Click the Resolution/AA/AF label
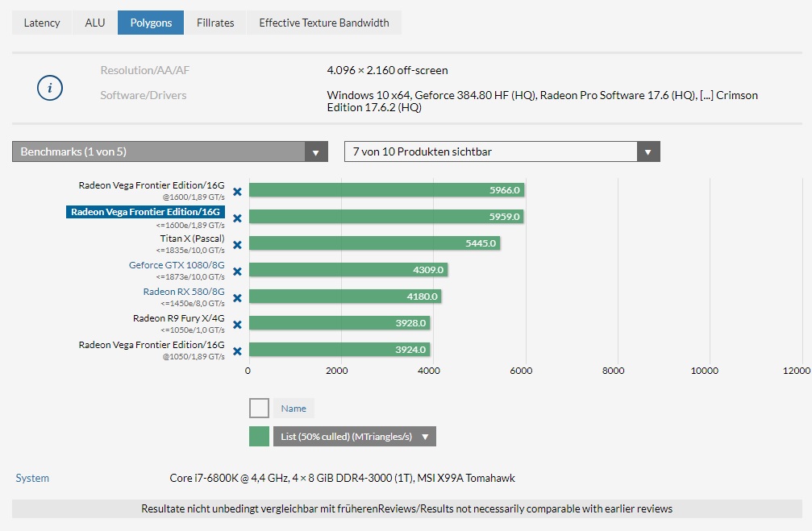 click(x=145, y=70)
